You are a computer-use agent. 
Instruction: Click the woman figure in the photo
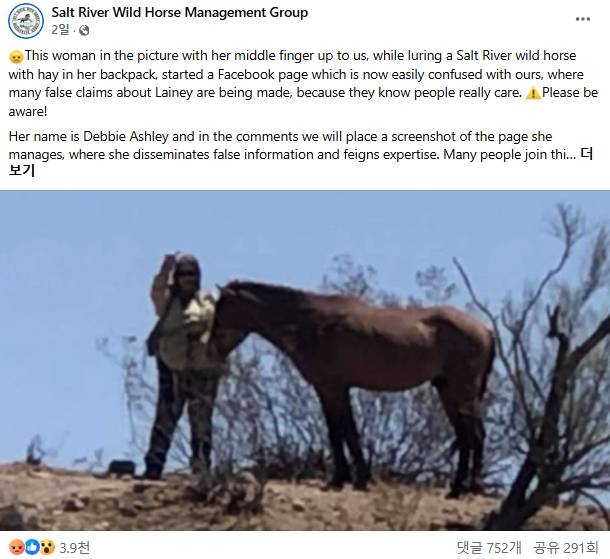point(181,366)
